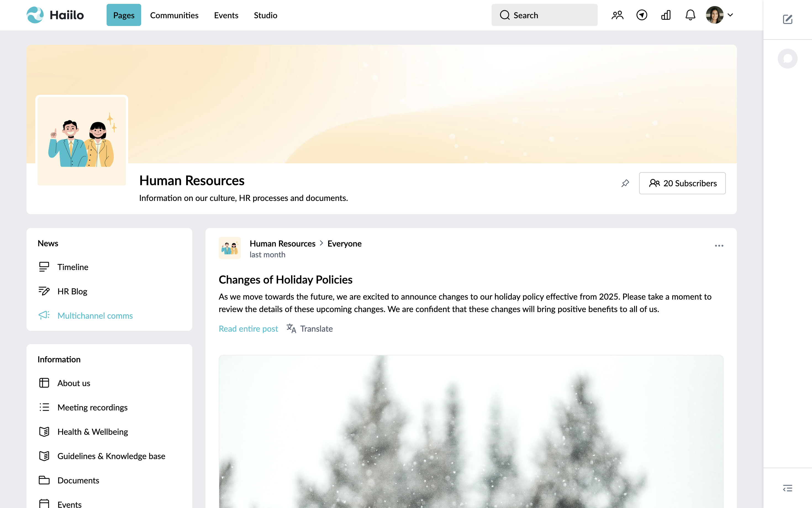
Task: Open Meeting recordings
Action: pyautogui.click(x=92, y=407)
